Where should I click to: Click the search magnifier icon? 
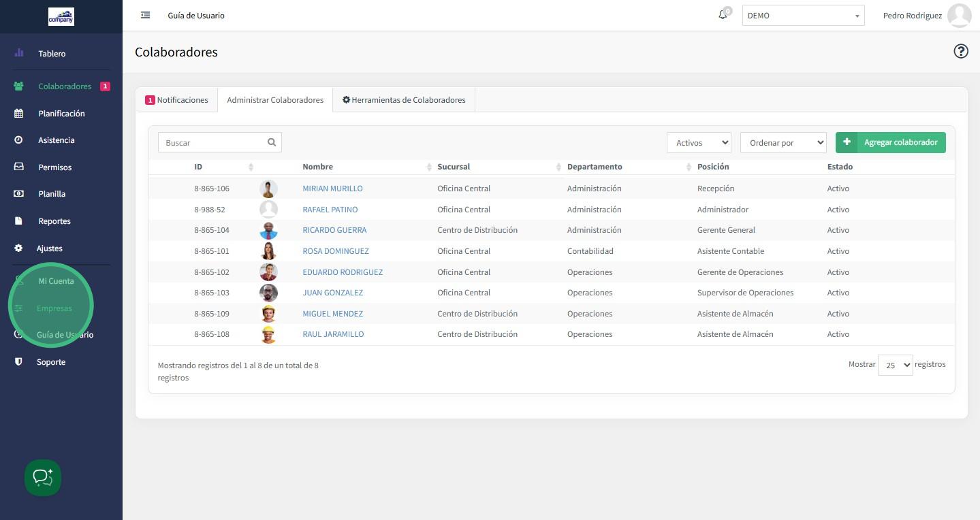pyautogui.click(x=272, y=142)
